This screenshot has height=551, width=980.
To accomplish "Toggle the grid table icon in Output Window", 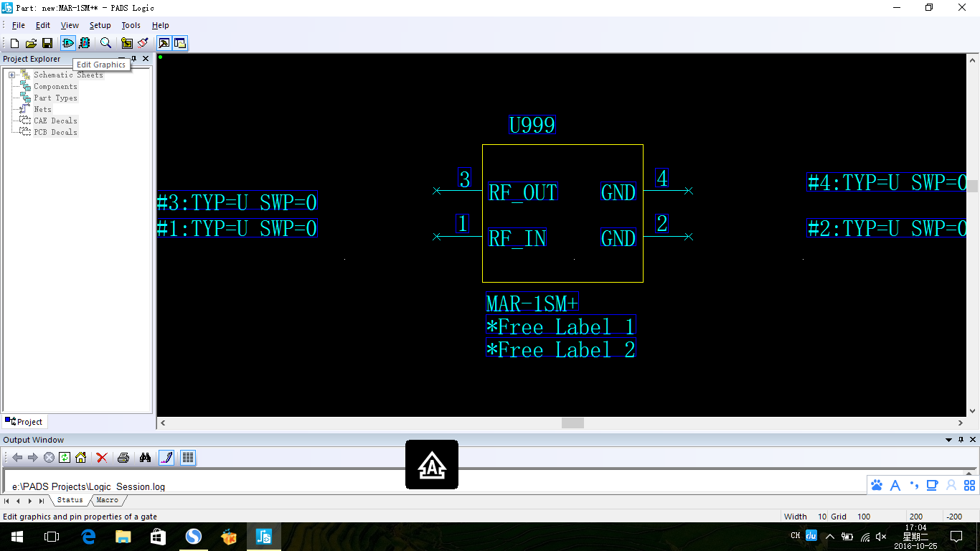I will 188,458.
